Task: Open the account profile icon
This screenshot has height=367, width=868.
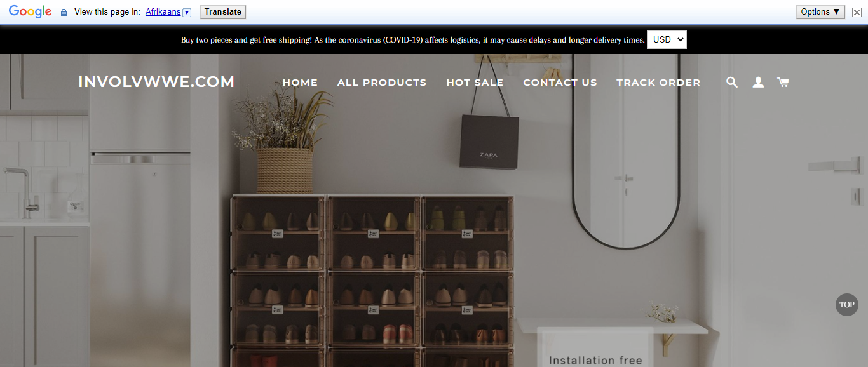Action: 758,83
